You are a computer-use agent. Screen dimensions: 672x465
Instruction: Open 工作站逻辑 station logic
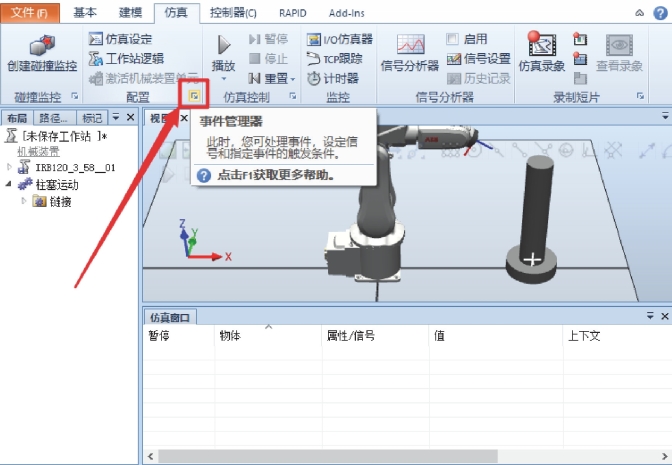point(126,58)
